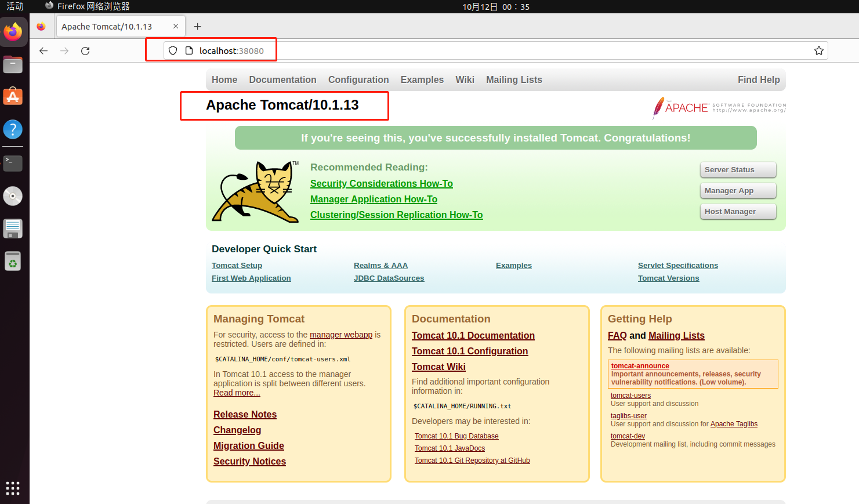This screenshot has height=504, width=859.
Task: Open a new browser tab
Action: click(x=197, y=26)
